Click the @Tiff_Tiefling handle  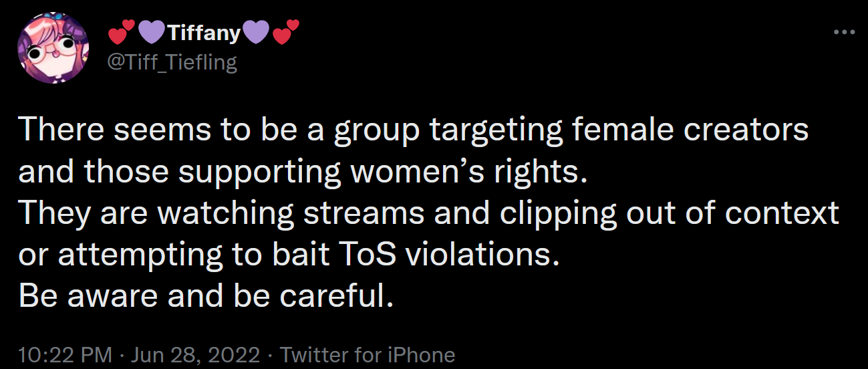172,62
